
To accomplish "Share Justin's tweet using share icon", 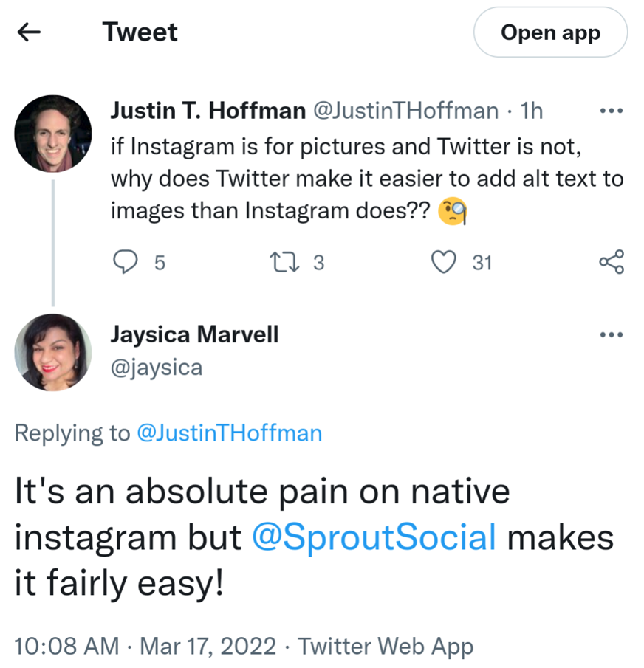I will 612,262.
